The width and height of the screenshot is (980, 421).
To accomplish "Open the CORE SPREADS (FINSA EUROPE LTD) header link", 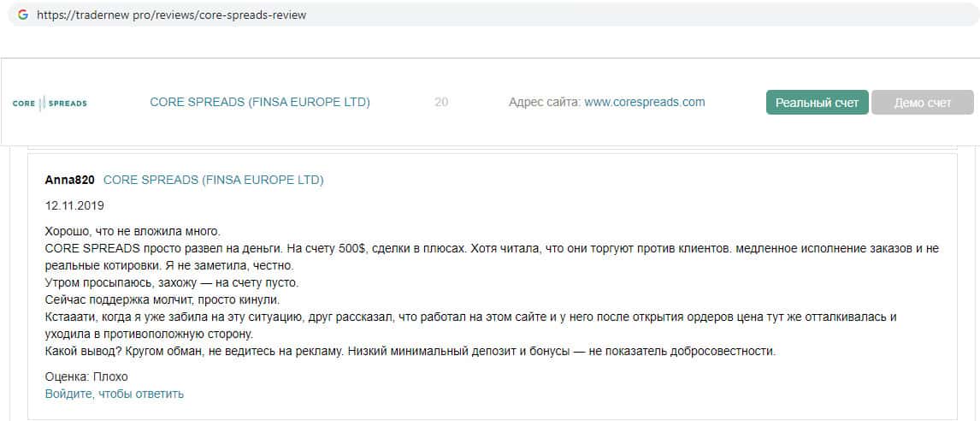I will [260, 102].
